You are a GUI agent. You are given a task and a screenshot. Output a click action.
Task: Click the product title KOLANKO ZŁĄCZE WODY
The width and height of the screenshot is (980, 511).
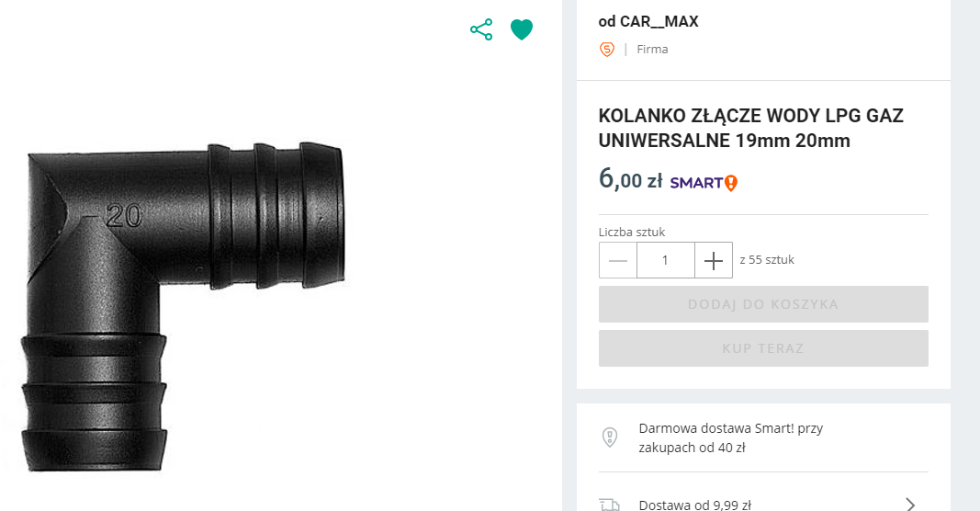coord(750,129)
